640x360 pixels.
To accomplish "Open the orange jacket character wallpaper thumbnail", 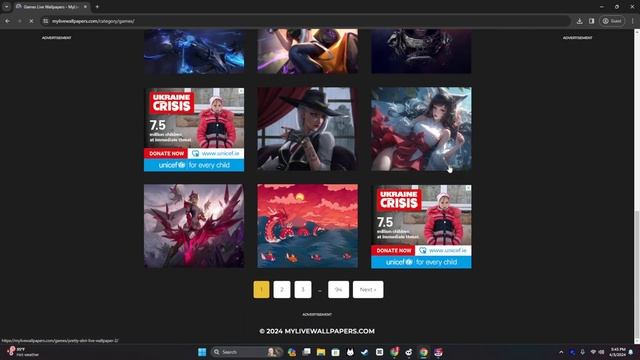I will [307, 51].
